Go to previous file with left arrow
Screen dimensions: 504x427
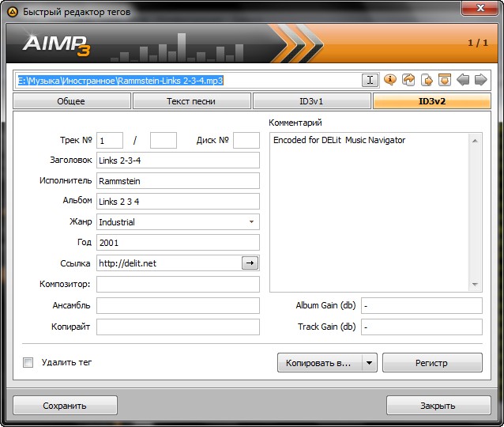pos(463,80)
